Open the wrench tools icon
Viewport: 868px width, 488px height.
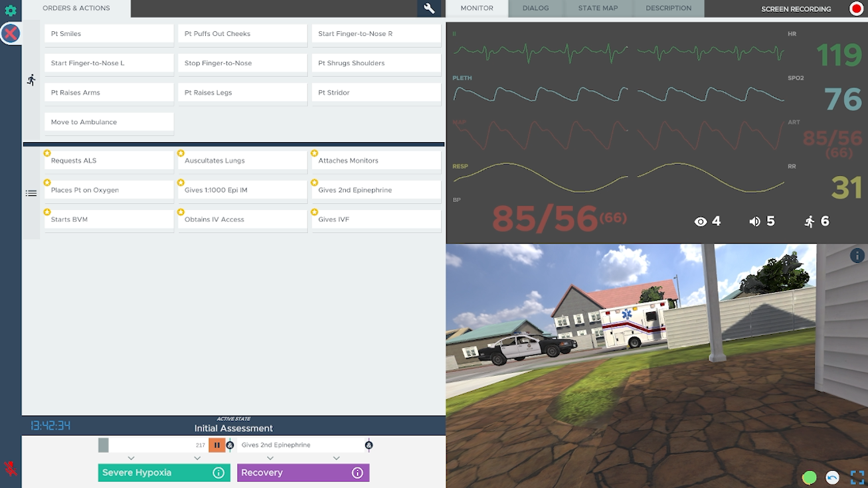pos(429,9)
